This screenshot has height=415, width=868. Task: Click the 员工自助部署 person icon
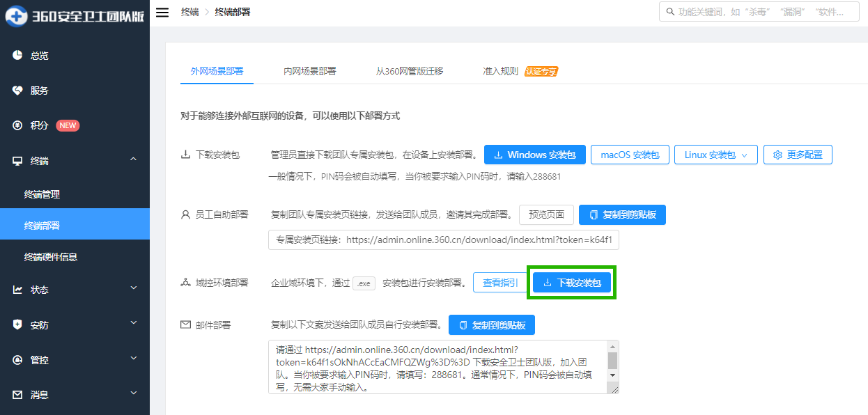click(x=186, y=214)
